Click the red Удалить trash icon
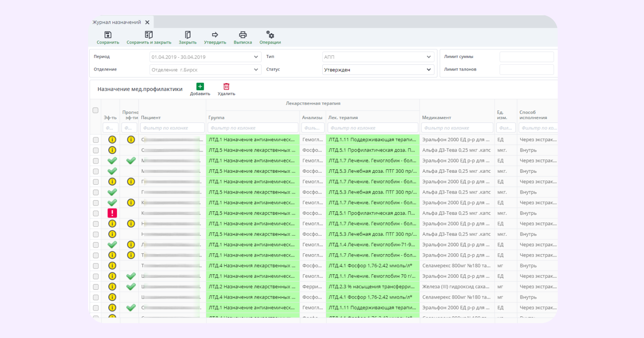 point(226,86)
